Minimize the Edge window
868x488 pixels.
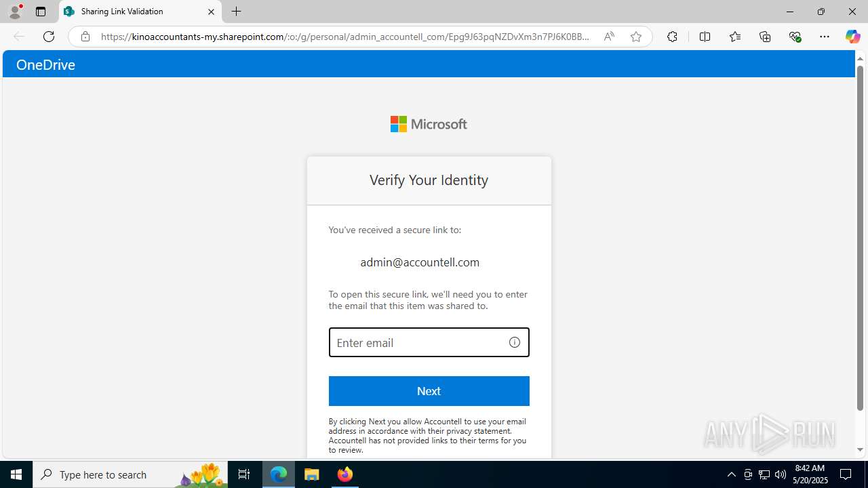[790, 12]
